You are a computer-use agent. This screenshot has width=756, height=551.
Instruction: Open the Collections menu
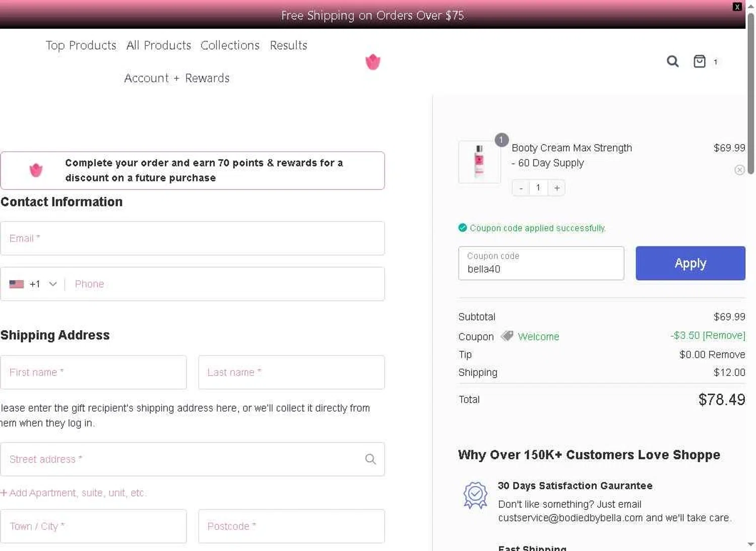(230, 45)
